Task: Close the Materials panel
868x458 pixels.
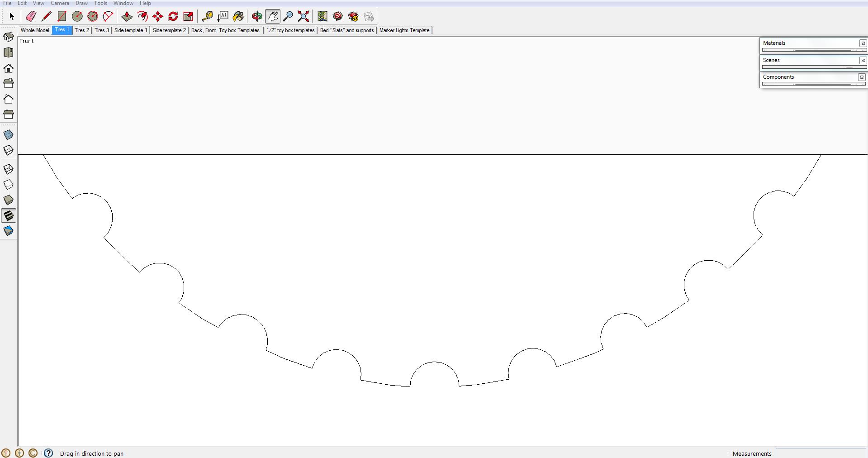Action: (863, 43)
